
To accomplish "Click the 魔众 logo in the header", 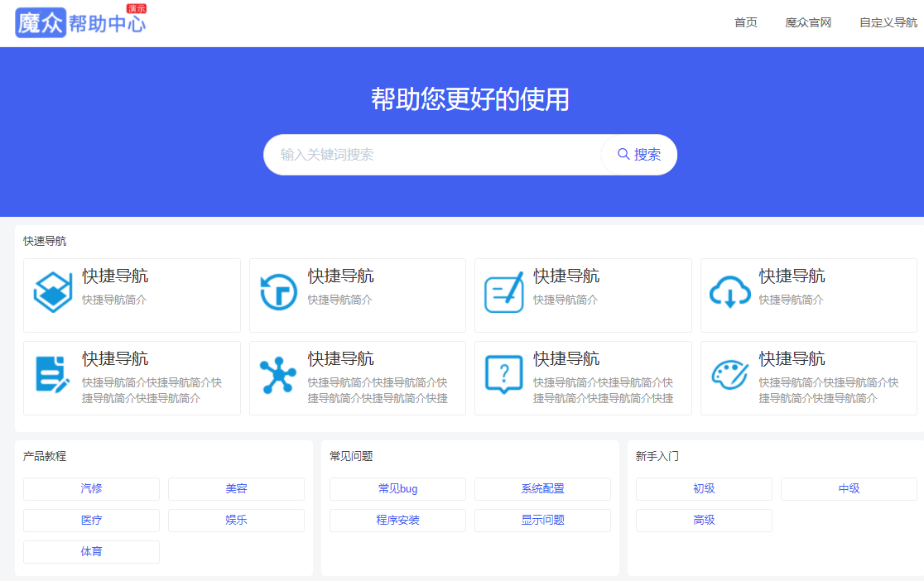I will point(40,22).
